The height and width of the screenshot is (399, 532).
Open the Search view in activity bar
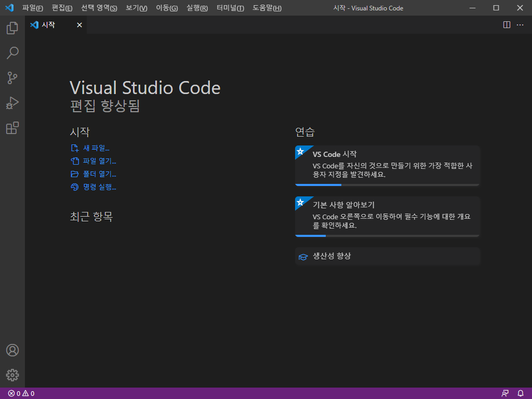pyautogui.click(x=12, y=53)
